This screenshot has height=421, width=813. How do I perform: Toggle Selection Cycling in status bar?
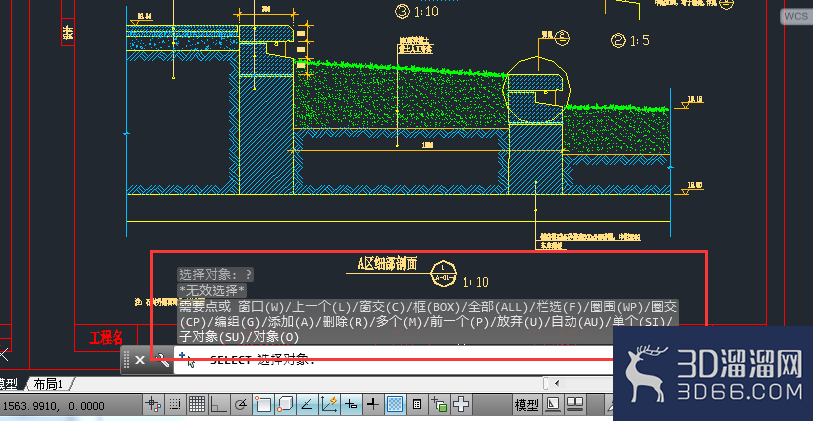coord(439,404)
